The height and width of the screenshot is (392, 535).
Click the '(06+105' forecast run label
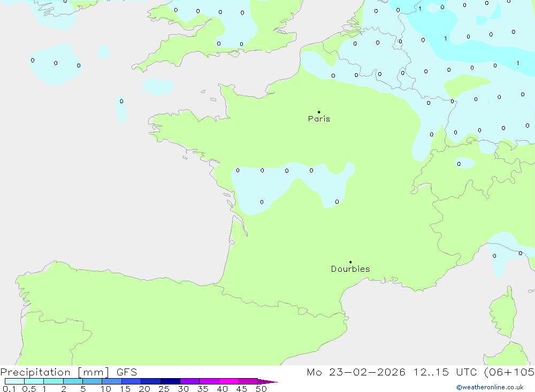509,372
